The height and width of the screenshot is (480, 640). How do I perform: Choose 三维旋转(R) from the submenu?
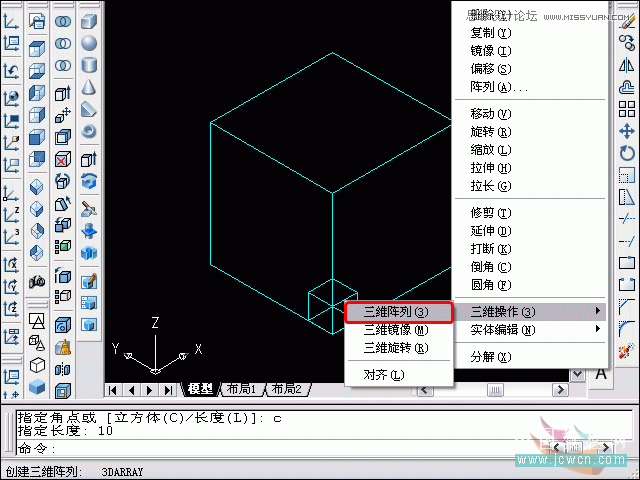(x=399, y=348)
